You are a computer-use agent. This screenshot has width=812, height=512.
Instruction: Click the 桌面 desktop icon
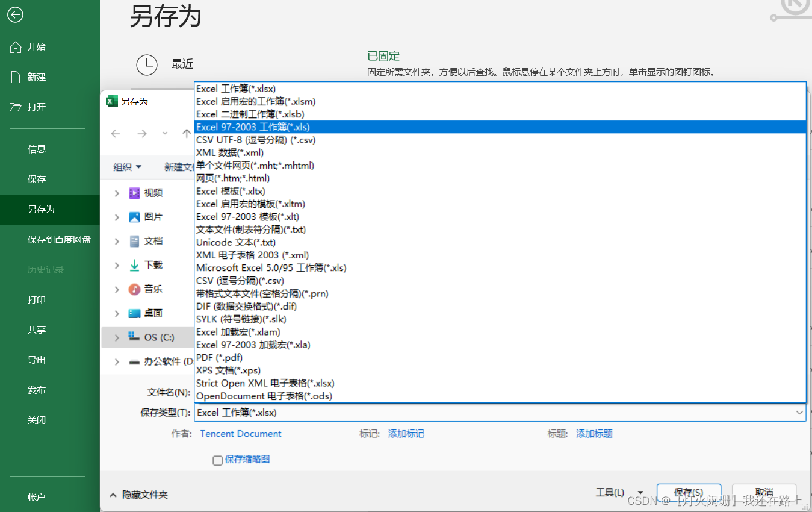click(x=134, y=313)
